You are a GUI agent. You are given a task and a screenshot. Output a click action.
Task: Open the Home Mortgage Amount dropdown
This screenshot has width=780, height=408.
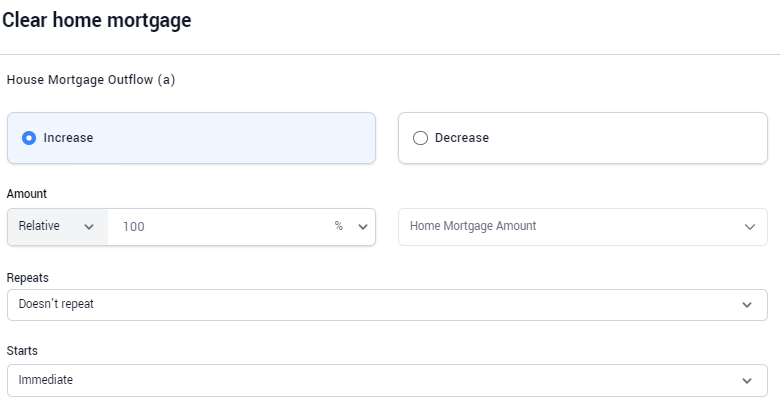[583, 227]
